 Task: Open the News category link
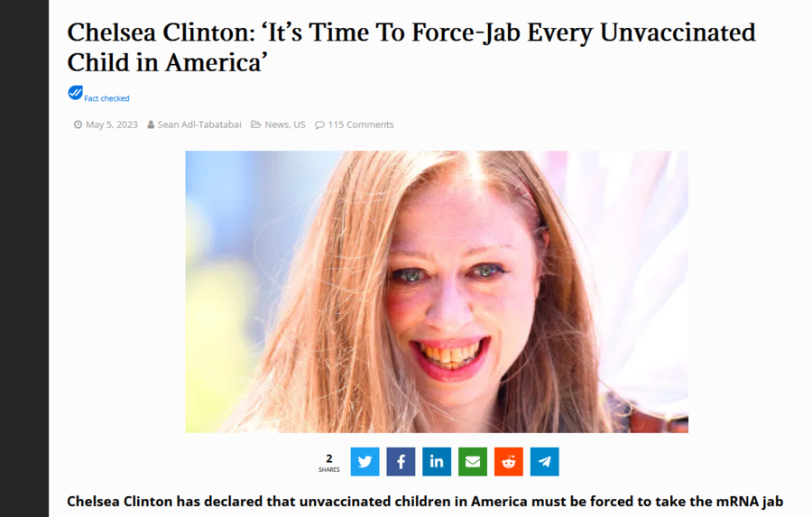pos(277,125)
